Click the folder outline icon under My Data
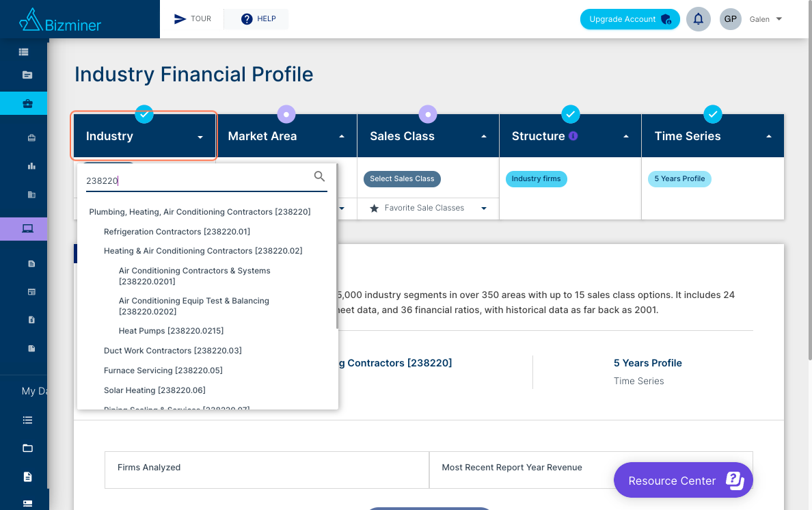 (x=27, y=448)
